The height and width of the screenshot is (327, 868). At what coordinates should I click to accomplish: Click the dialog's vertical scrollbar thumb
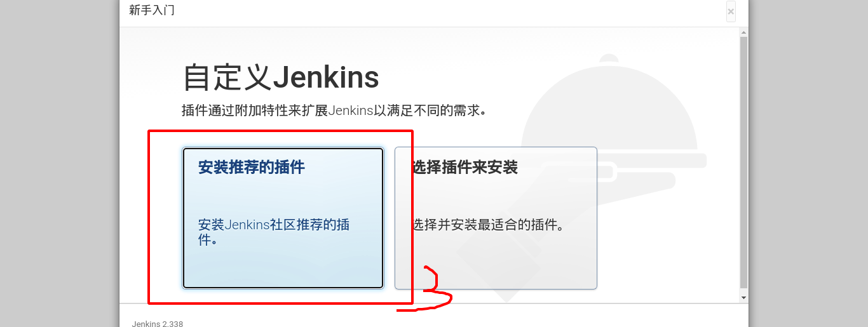[x=743, y=162]
